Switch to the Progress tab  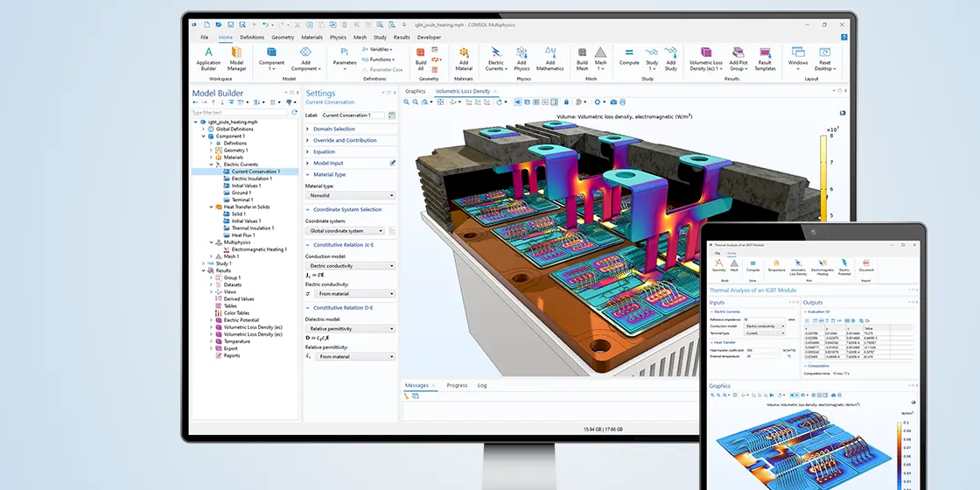[x=457, y=385]
